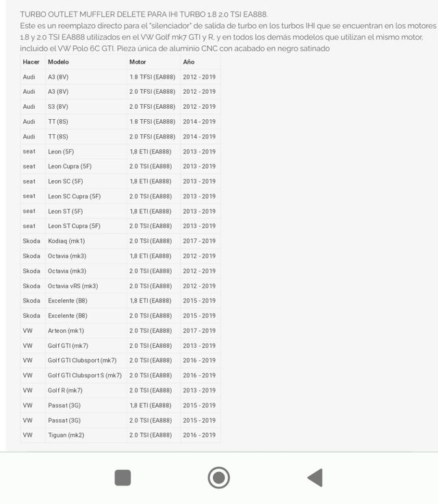438x504 pixels.
Task: Click the year cell in Kodiaq row
Action: [199, 241]
